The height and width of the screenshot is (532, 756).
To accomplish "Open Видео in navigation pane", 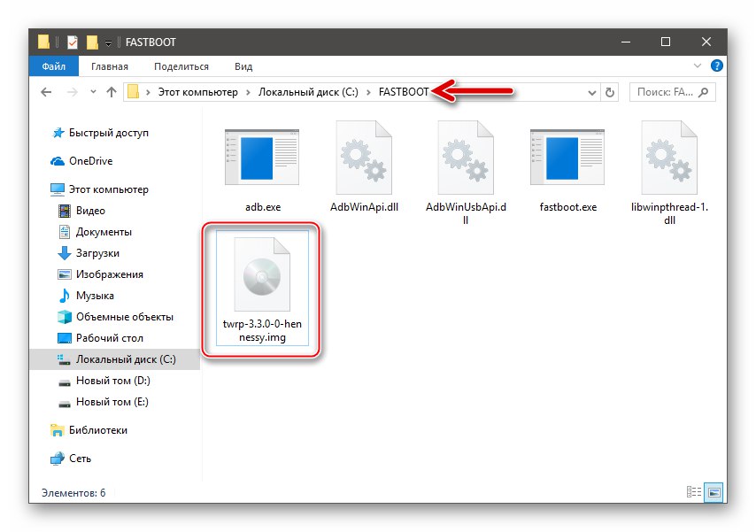I will [90, 211].
